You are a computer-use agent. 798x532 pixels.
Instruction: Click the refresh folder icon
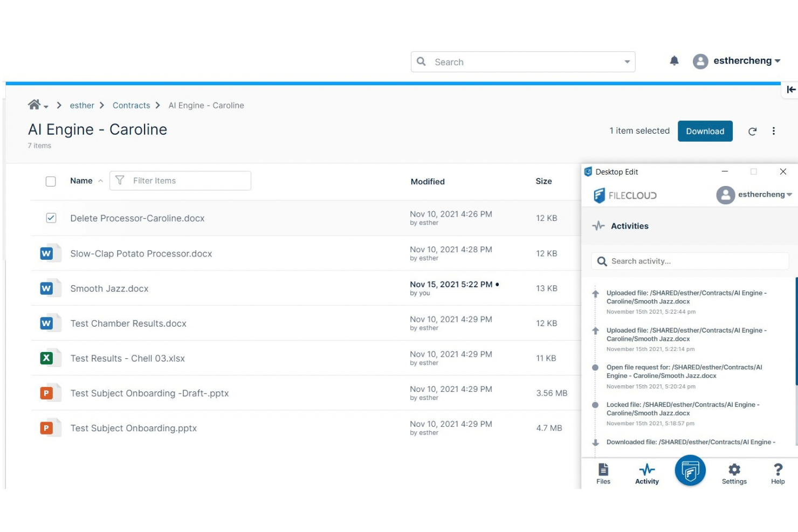tap(752, 131)
